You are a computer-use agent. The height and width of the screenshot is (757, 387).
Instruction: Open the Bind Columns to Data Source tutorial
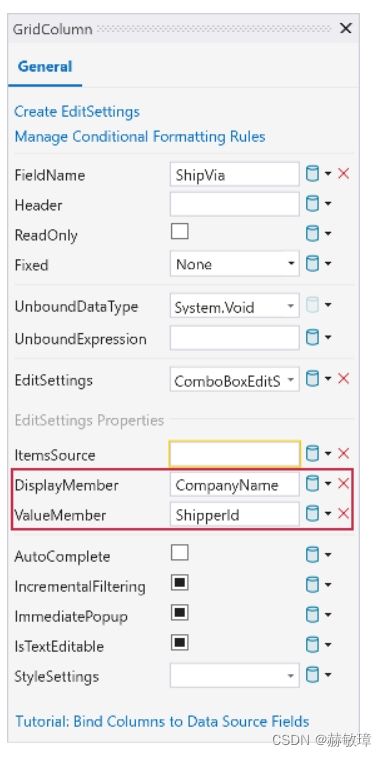(x=162, y=721)
